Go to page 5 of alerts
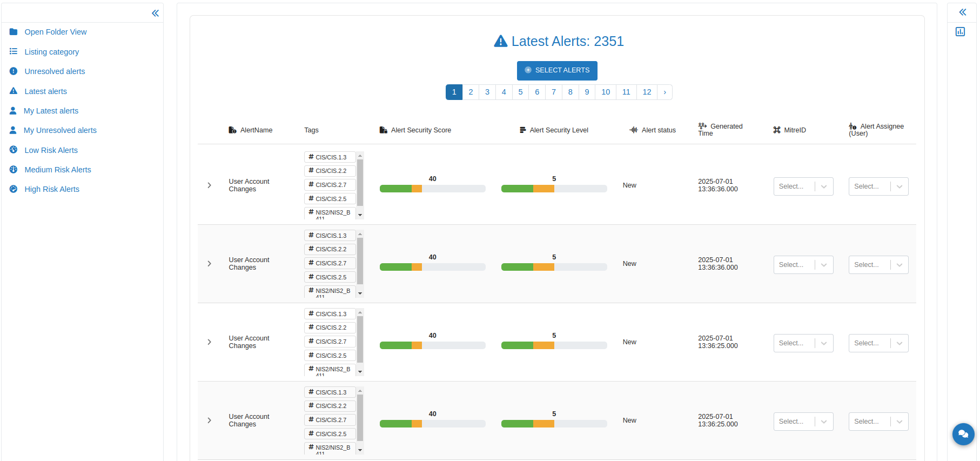980x461 pixels. point(520,92)
